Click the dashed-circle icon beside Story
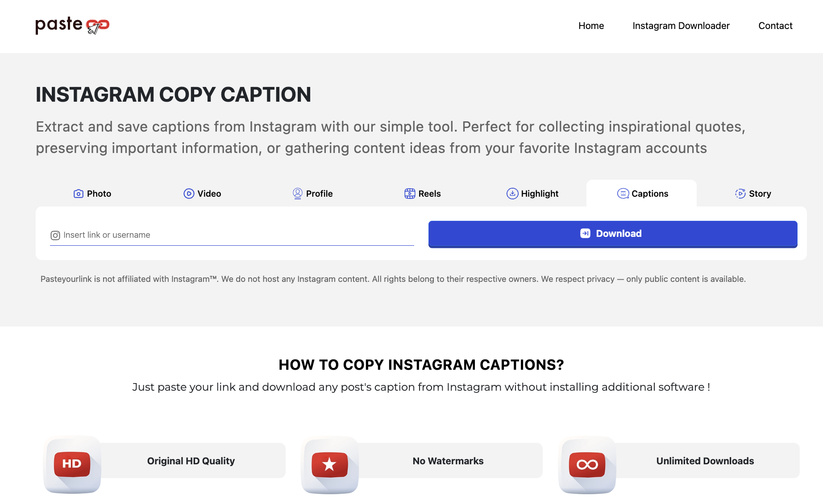The width and height of the screenshot is (823, 504). click(x=740, y=194)
